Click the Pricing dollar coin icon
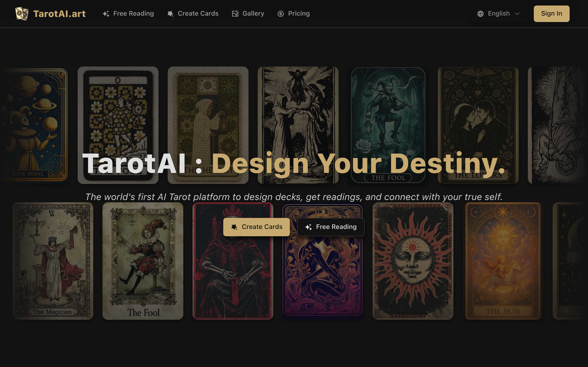The height and width of the screenshot is (367, 588). click(x=281, y=14)
